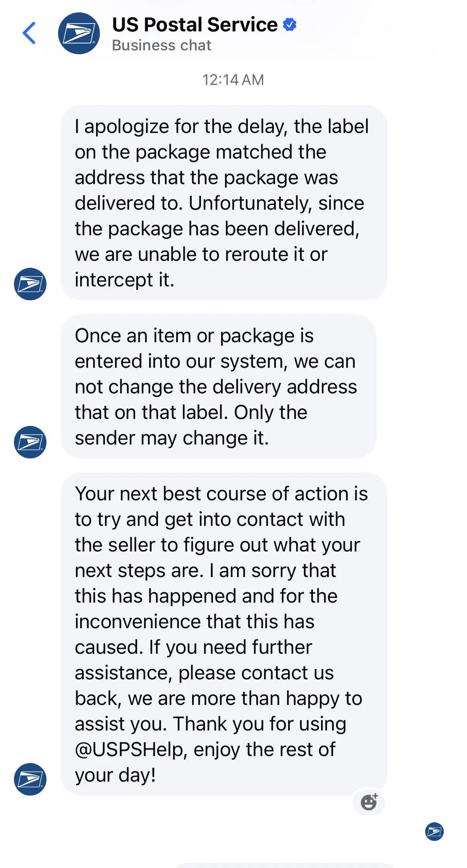This screenshot has height=868, width=467.
Task: Select the 'Your next best course' message
Action: 223,634
